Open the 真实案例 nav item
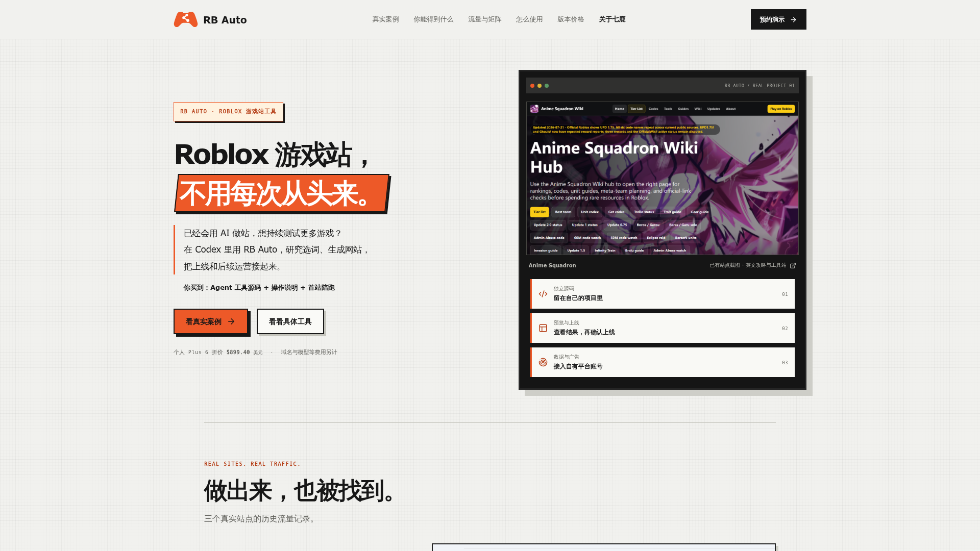The image size is (980, 551). [385, 19]
